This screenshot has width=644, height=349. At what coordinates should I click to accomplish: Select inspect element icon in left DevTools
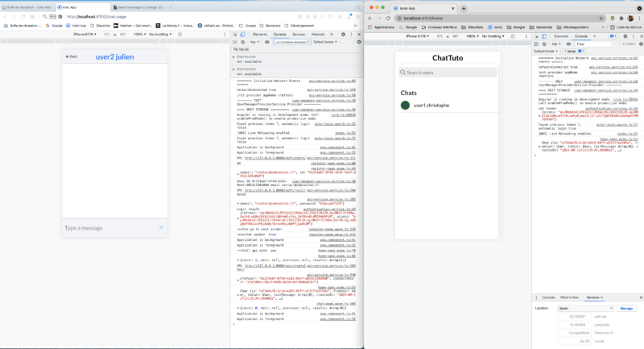coord(235,35)
